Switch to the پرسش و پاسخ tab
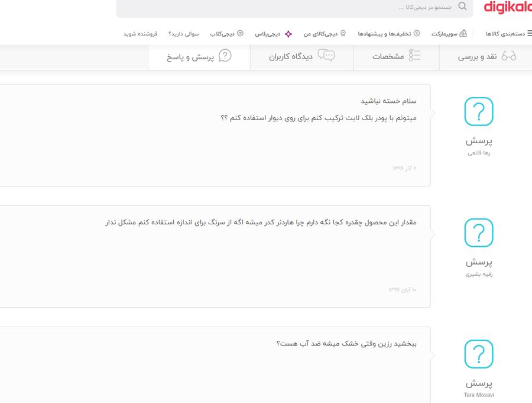The height and width of the screenshot is (403, 532). pos(199,57)
